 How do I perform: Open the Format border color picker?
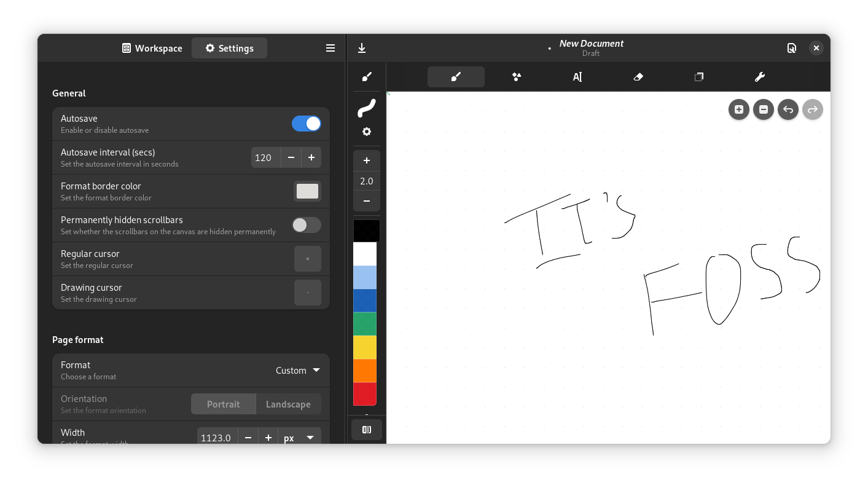point(307,191)
